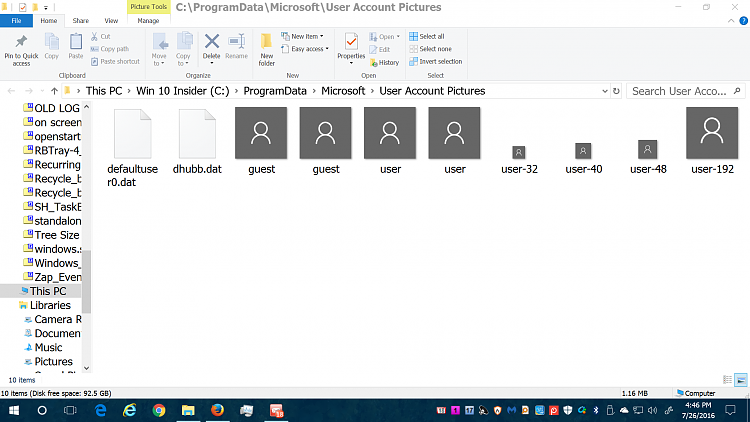This screenshot has height=422, width=750.
Task: Switch to details view layout
Action: [727, 380]
